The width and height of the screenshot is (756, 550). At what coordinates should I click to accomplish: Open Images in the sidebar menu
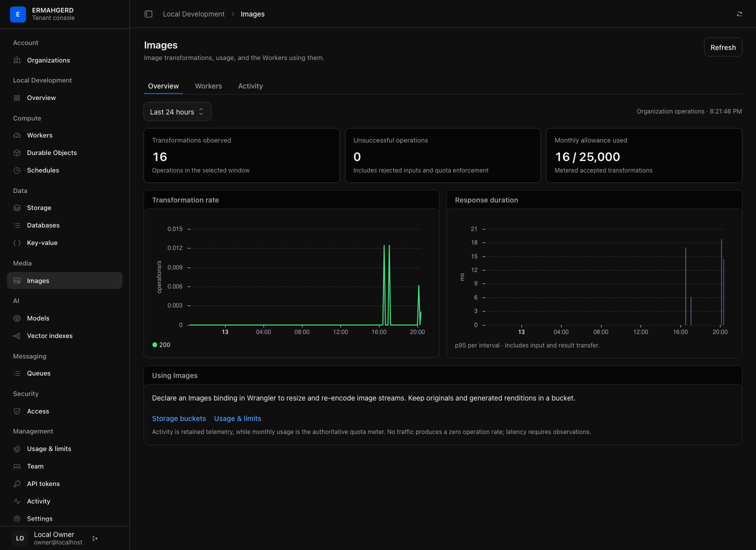(x=65, y=280)
